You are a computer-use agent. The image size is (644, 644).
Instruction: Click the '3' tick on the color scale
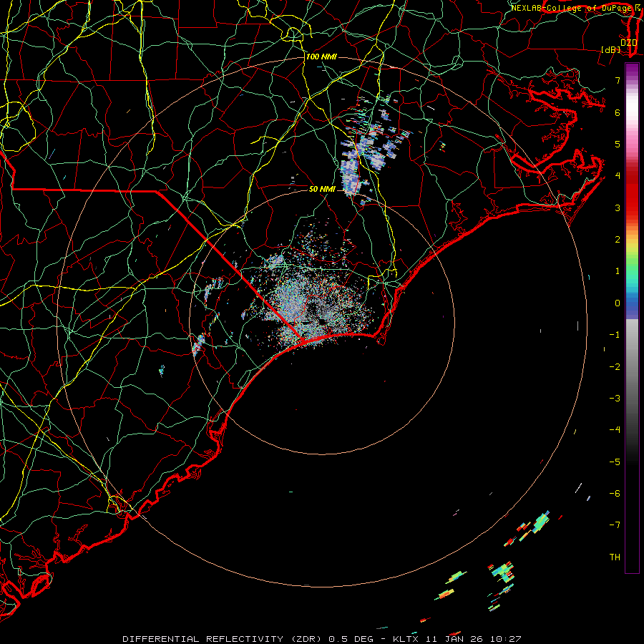(618, 208)
